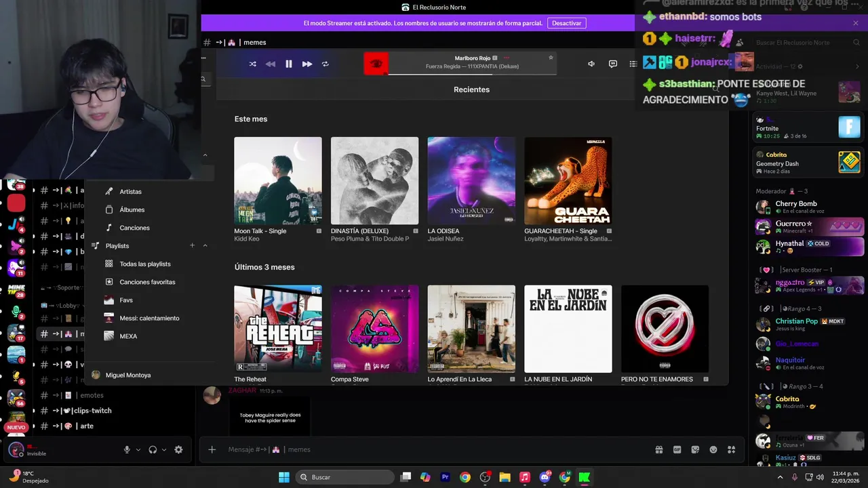The height and width of the screenshot is (488, 868).
Task: Open sticker picker in chat bar
Action: click(695, 449)
